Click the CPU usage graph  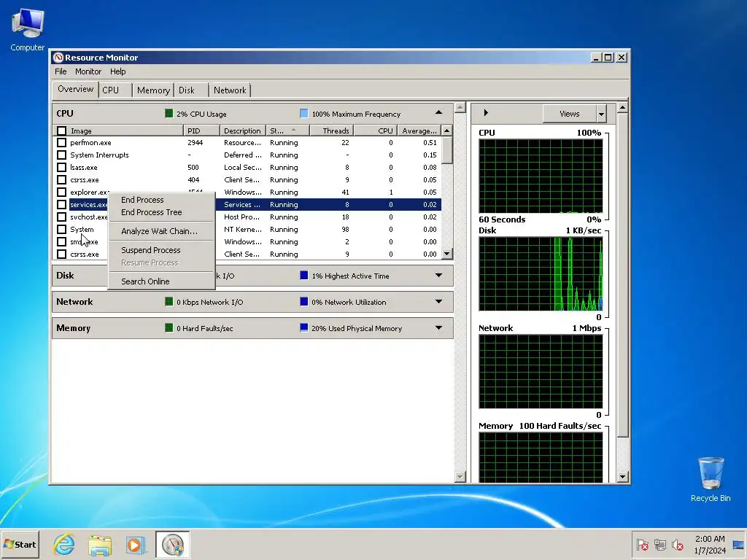click(541, 176)
